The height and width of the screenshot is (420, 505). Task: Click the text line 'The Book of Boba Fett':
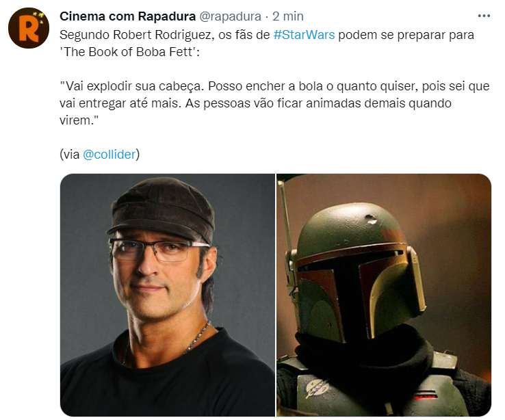[x=130, y=52]
